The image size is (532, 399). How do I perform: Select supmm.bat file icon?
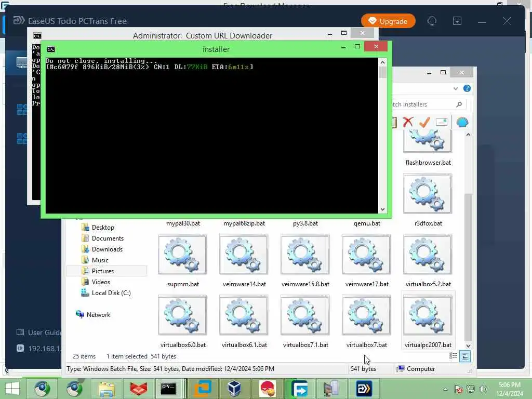[182, 255]
